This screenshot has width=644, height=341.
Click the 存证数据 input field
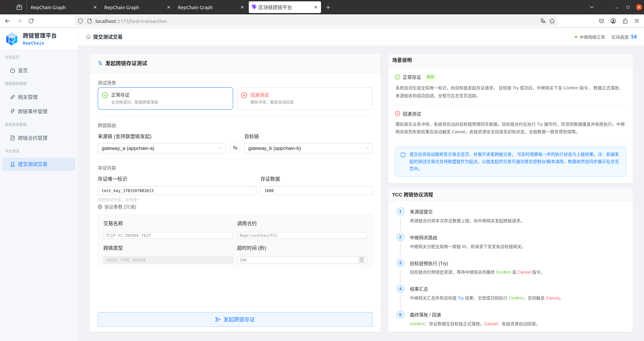tap(316, 191)
